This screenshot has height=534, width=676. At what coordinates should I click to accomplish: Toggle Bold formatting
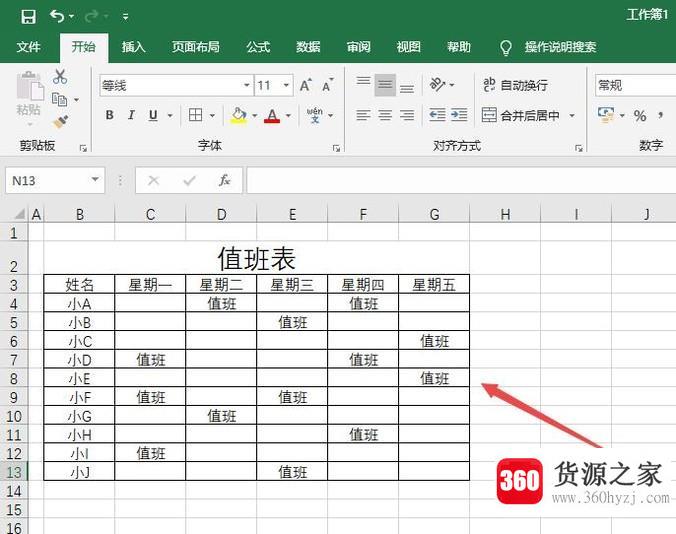(110, 115)
